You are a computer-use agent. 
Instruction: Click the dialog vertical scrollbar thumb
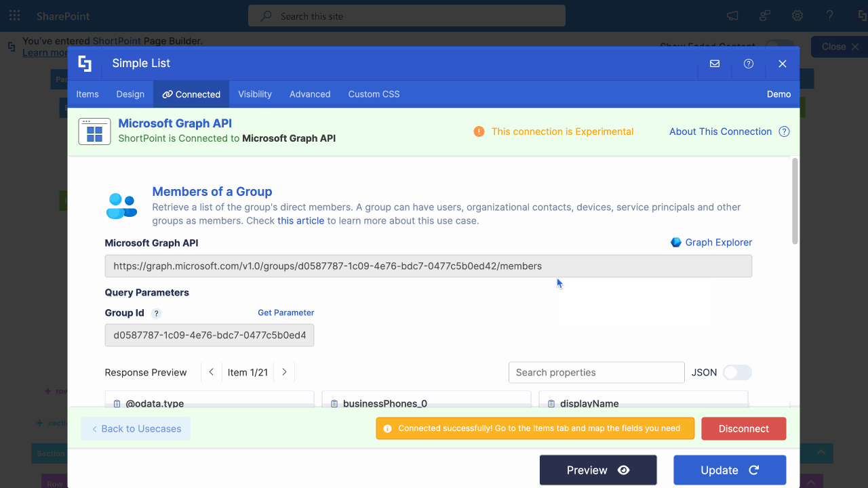795,201
